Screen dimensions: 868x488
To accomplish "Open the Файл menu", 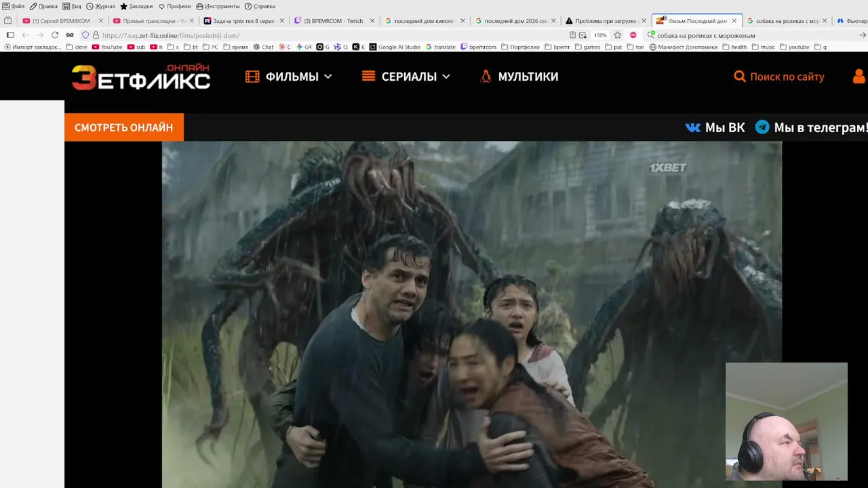I will 14,6.
